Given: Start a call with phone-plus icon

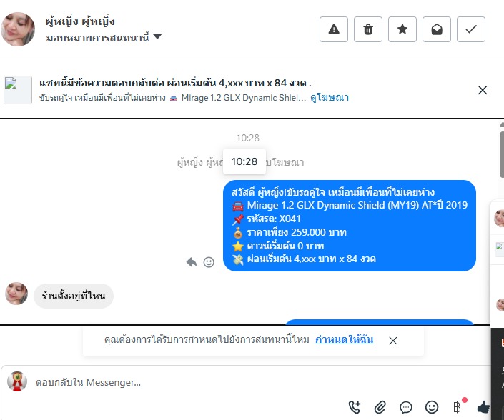Looking at the screenshot, I should [x=355, y=407].
